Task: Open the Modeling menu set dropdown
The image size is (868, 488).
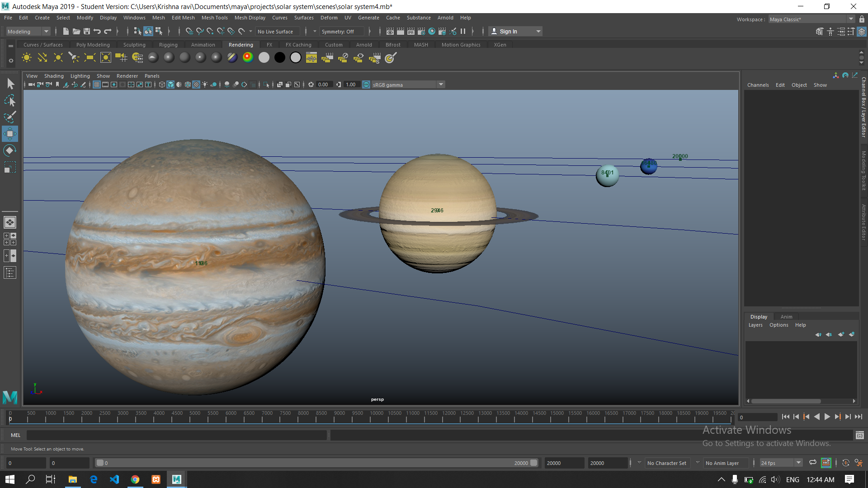Action: (28, 31)
